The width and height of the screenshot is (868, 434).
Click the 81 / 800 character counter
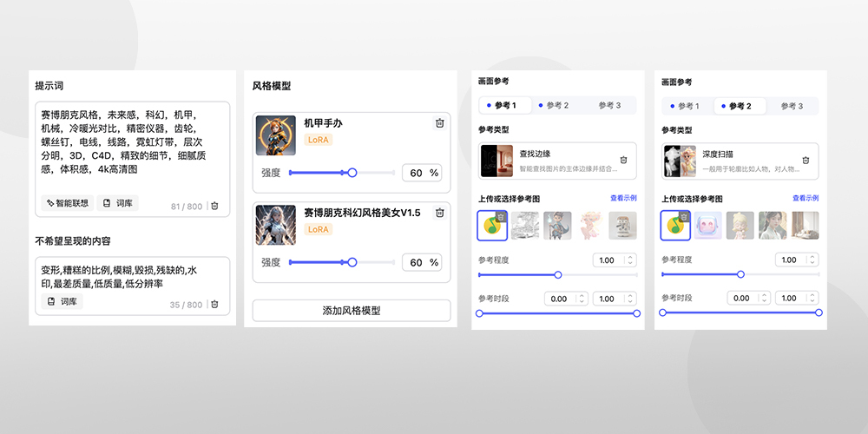187,207
